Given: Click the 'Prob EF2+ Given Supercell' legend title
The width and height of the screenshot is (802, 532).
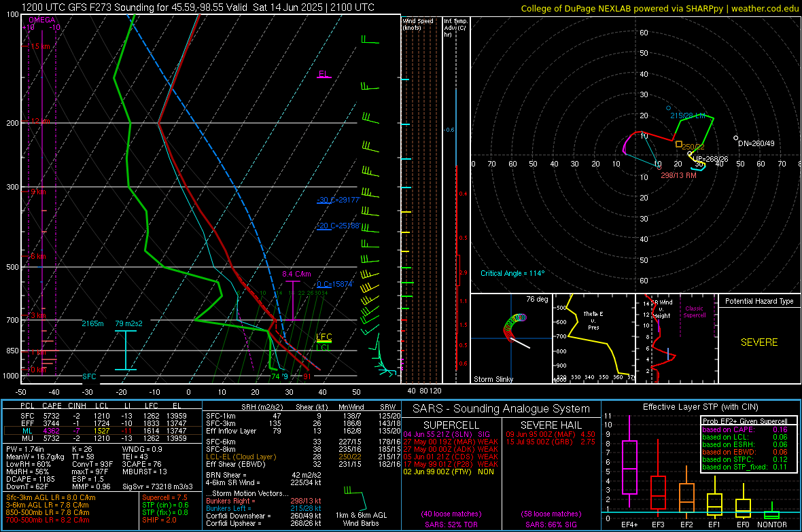Looking at the screenshot, I should tap(745, 421).
